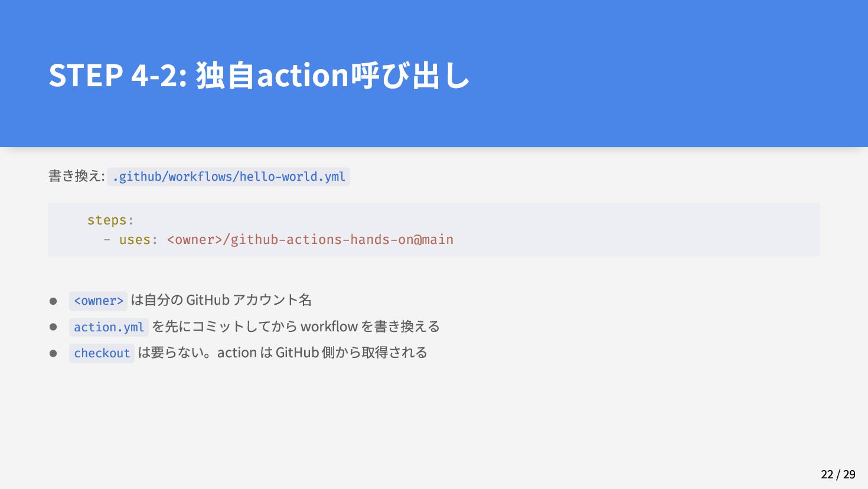Click the word 'workflow' in second bullet
The height and width of the screenshot is (489, 868).
click(x=329, y=326)
